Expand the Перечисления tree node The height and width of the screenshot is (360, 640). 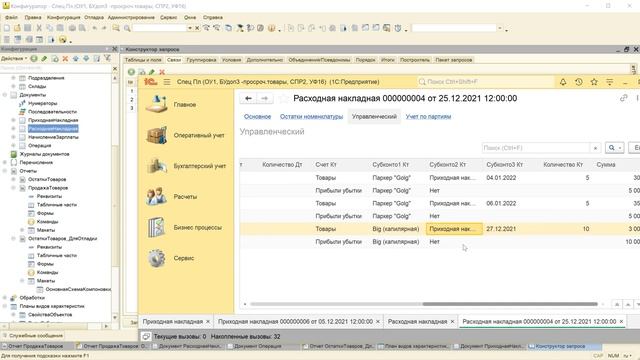[5, 162]
